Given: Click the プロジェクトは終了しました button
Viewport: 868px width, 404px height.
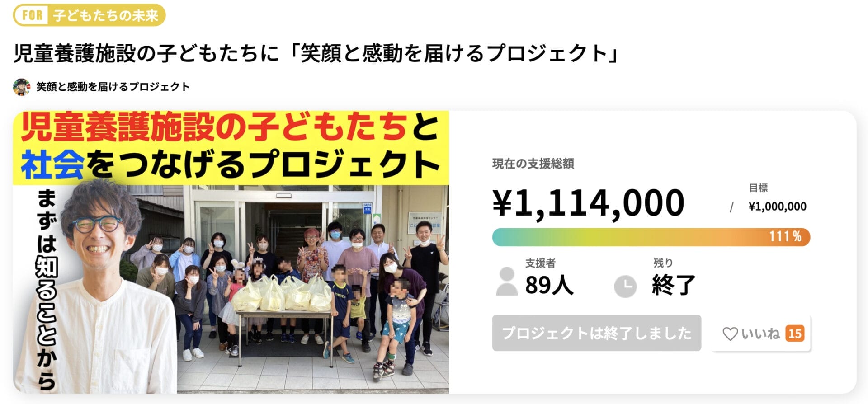Looking at the screenshot, I should [x=597, y=334].
